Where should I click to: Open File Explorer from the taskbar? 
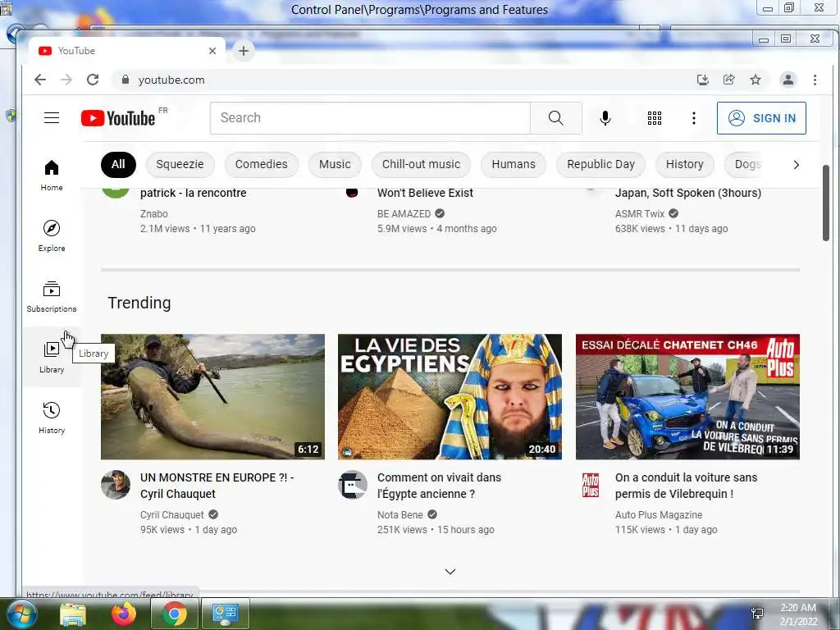click(x=73, y=614)
